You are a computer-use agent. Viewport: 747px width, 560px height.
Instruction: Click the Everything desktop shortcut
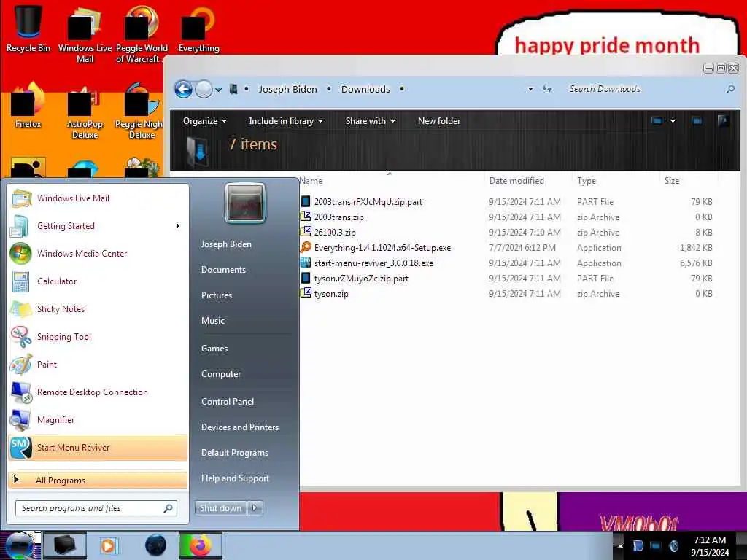pos(198,28)
